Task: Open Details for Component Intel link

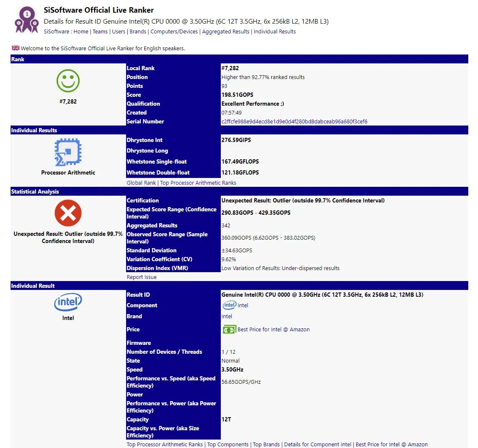Action: click(317, 444)
